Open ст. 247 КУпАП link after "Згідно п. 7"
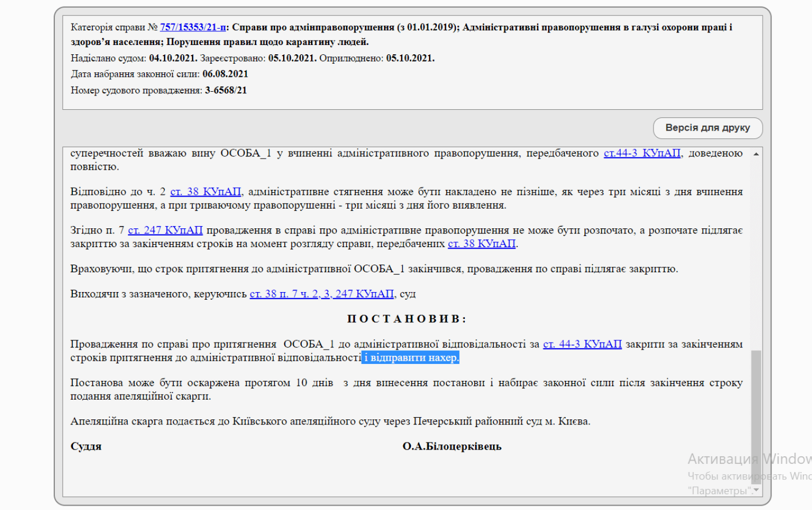 (x=165, y=230)
